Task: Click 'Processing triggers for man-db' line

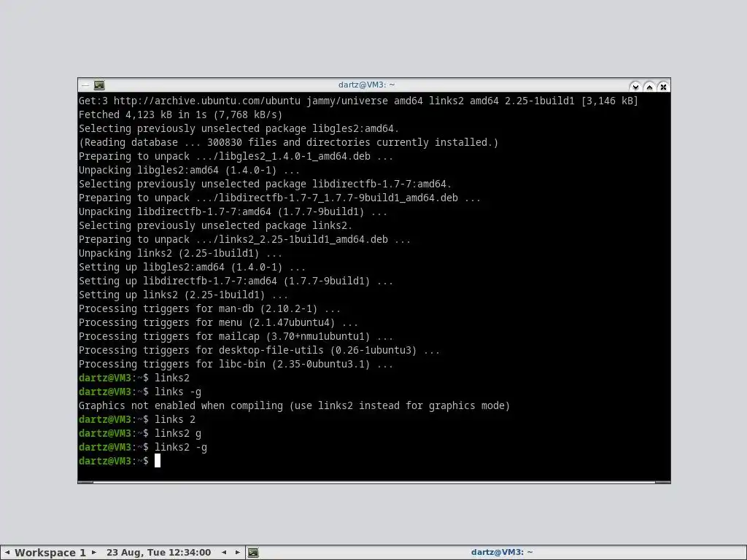Action: tap(209, 308)
